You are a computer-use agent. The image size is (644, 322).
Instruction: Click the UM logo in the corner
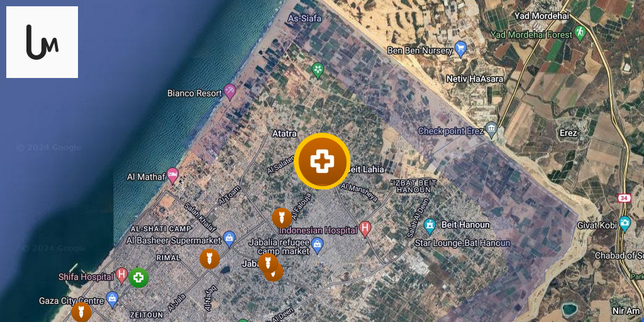pos(42,42)
